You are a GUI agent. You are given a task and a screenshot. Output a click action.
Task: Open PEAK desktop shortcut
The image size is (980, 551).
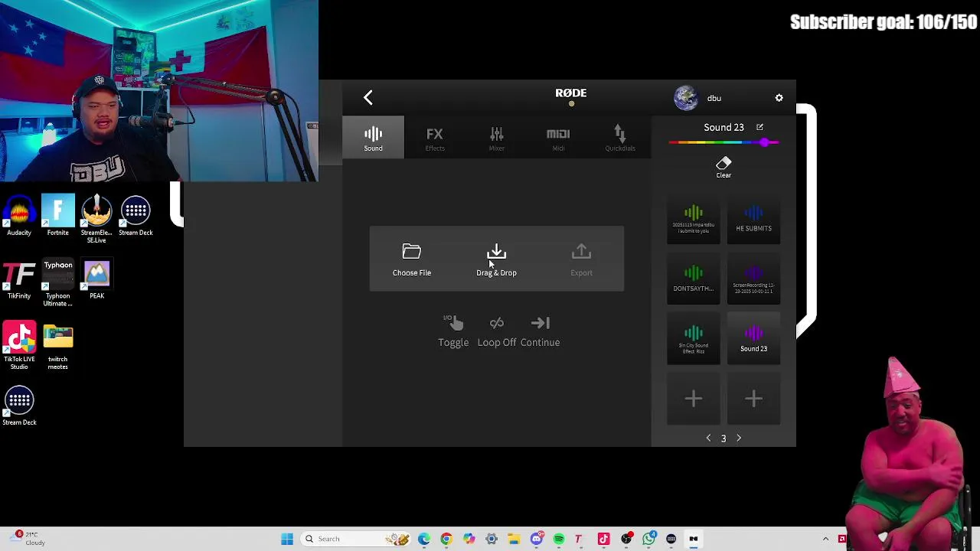96,280
